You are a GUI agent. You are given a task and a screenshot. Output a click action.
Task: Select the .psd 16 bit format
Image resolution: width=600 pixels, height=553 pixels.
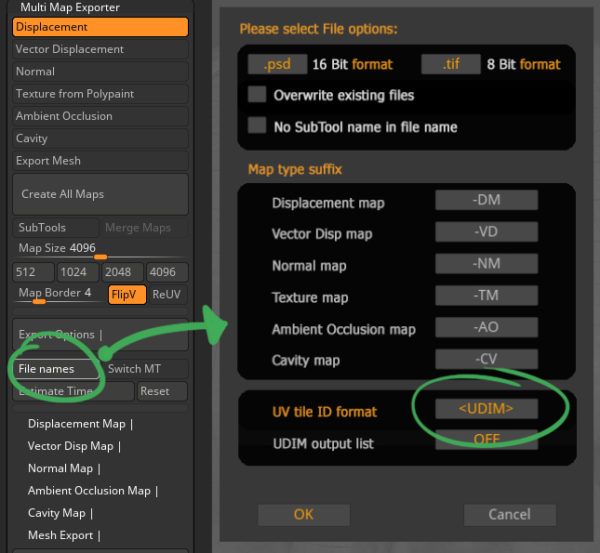pos(277,64)
